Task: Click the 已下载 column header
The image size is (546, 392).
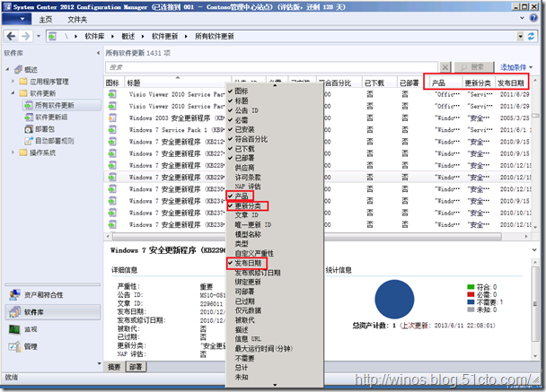Action: tap(379, 83)
